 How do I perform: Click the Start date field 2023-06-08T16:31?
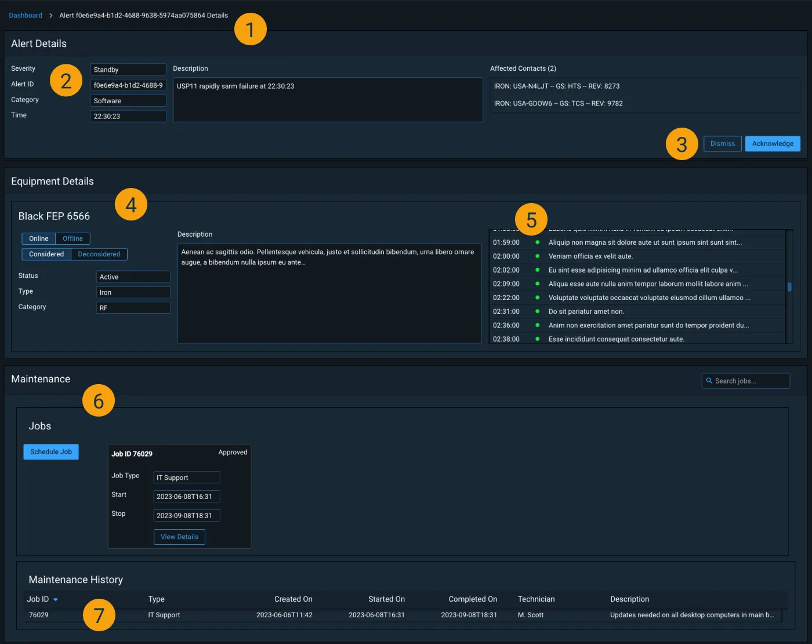(x=186, y=496)
